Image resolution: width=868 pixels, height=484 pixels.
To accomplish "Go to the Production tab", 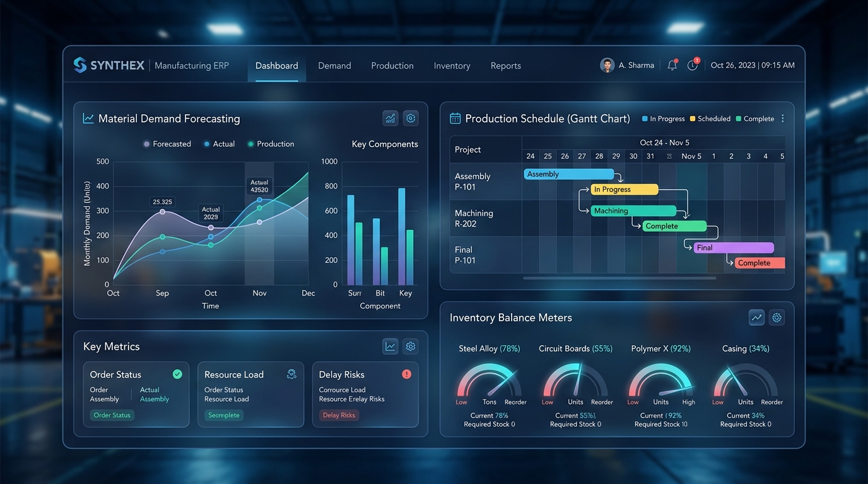I will point(392,66).
